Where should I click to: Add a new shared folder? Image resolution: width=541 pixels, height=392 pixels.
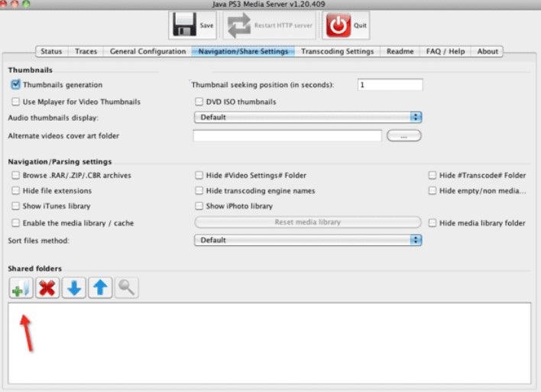[x=21, y=287]
